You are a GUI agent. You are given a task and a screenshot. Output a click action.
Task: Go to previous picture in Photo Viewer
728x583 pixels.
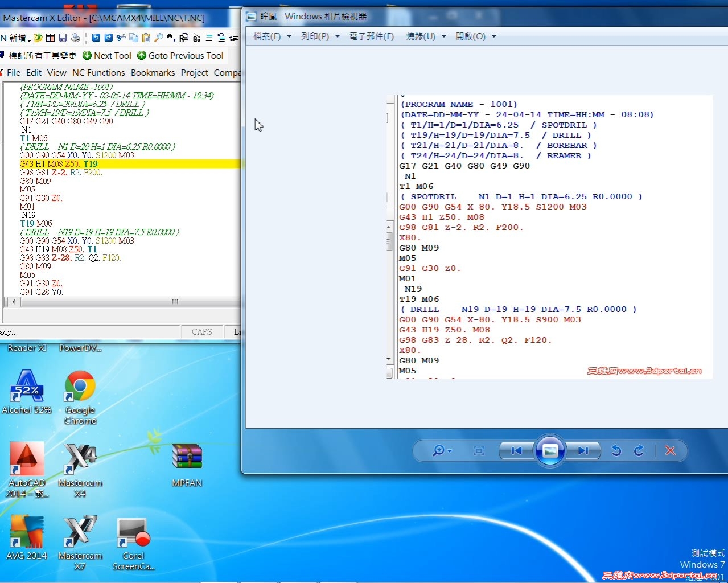[x=516, y=451]
